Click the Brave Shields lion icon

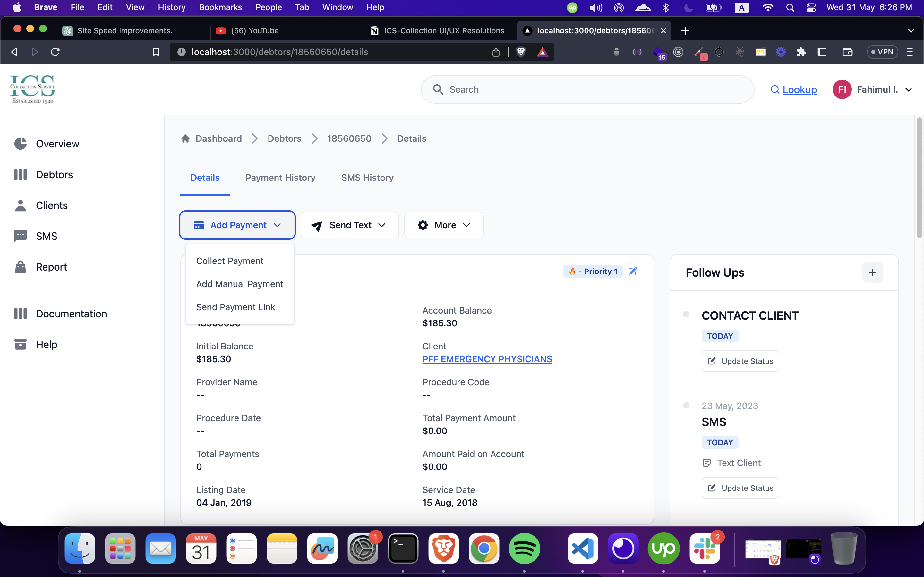521,52
